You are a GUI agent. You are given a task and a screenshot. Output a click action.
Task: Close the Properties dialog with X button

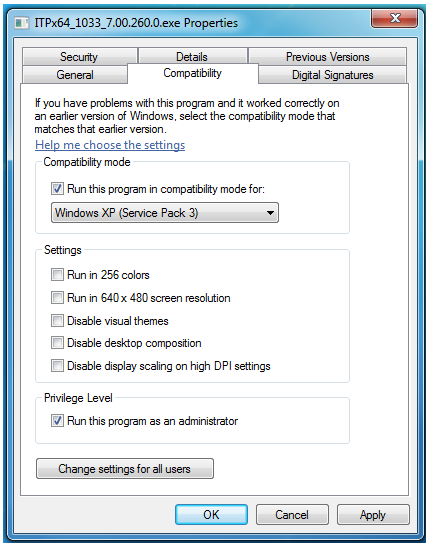[x=394, y=18]
